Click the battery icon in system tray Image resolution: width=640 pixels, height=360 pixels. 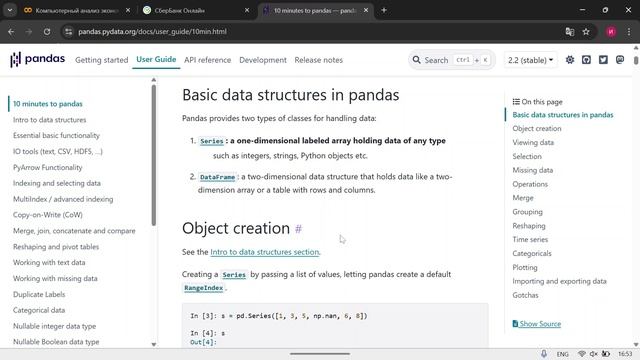pyautogui.click(x=606, y=354)
